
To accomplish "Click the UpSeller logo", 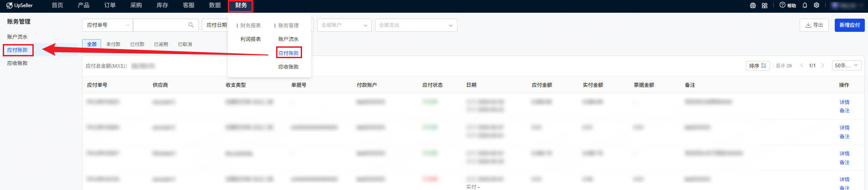I will [20, 5].
